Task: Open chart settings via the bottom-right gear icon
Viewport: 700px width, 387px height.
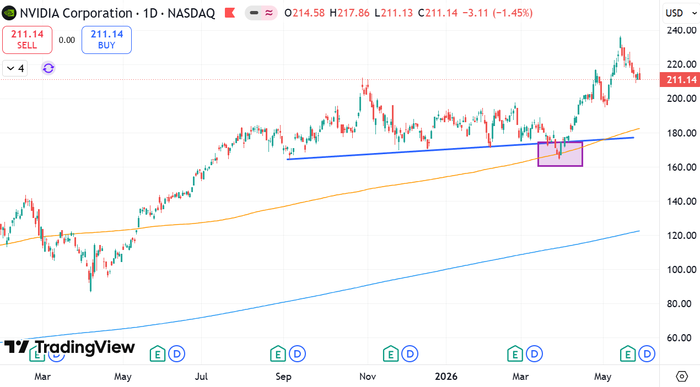Action: click(682, 376)
